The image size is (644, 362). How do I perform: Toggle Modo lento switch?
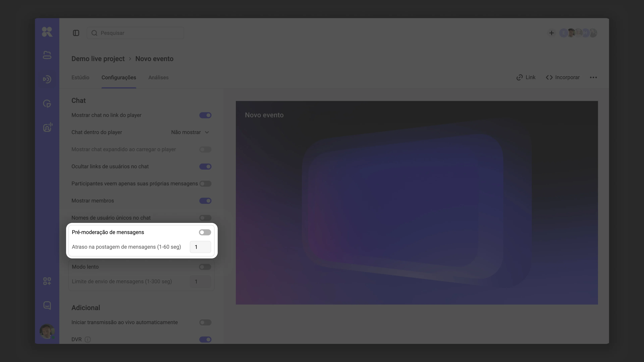[x=205, y=267]
